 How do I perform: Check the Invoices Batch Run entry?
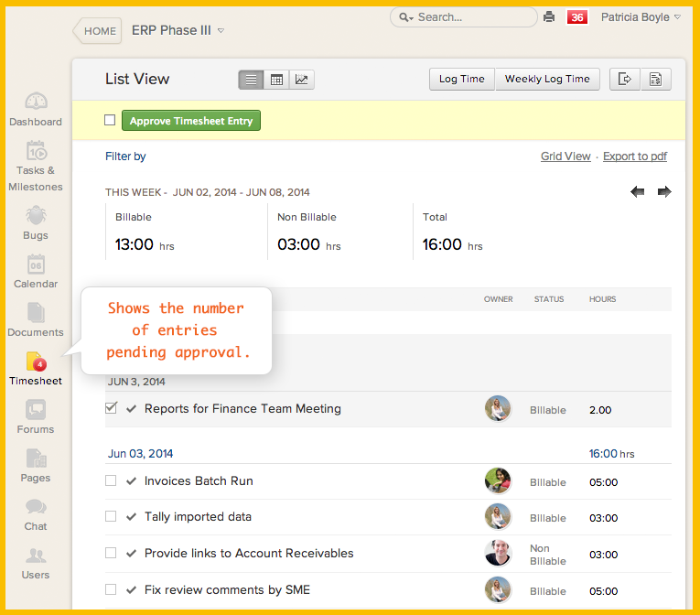click(x=111, y=480)
